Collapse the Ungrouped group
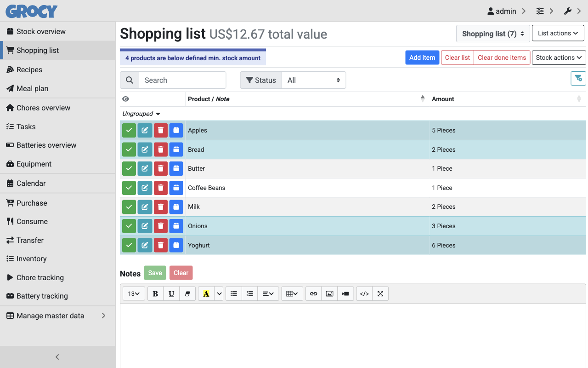 click(141, 114)
